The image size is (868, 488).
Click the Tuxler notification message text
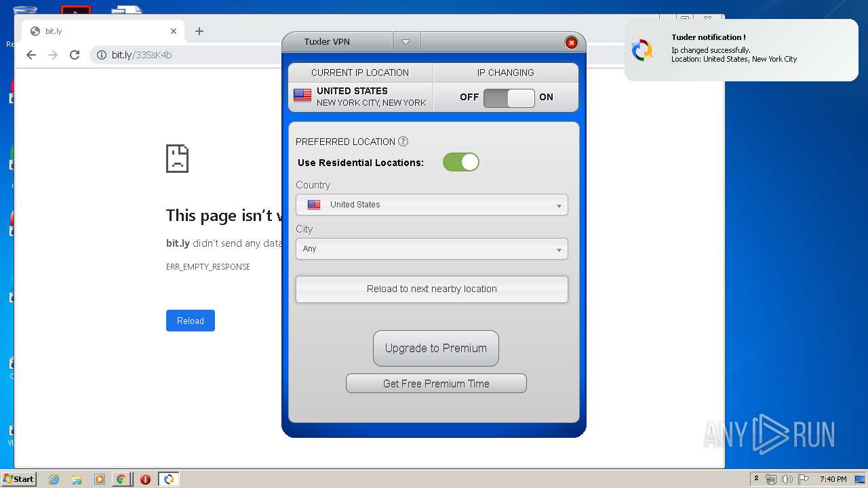(x=734, y=55)
